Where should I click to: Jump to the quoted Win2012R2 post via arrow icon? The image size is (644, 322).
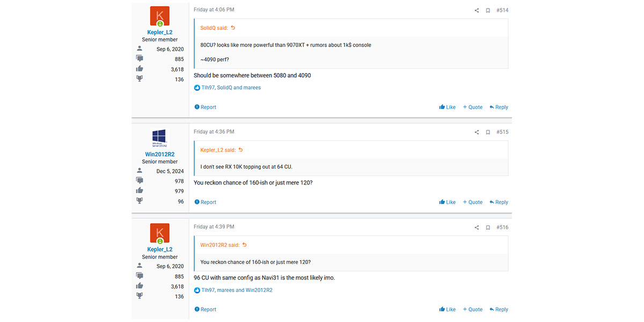[245, 245]
